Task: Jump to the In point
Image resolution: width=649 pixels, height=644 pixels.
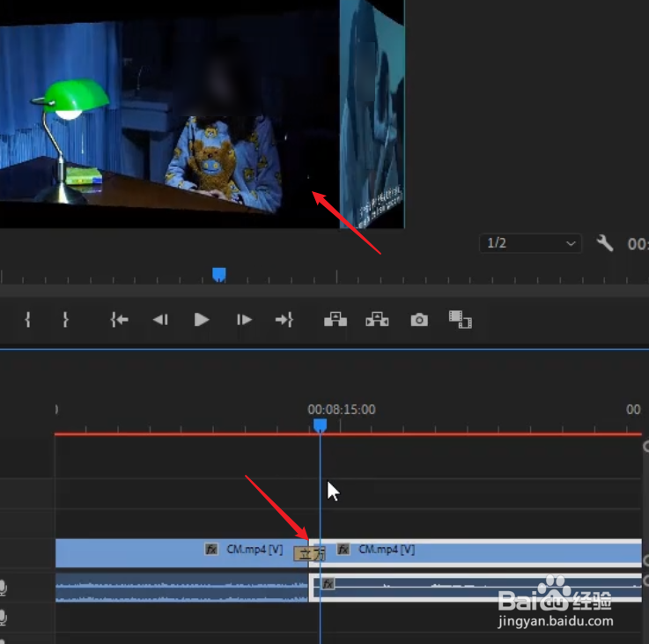Action: click(119, 320)
